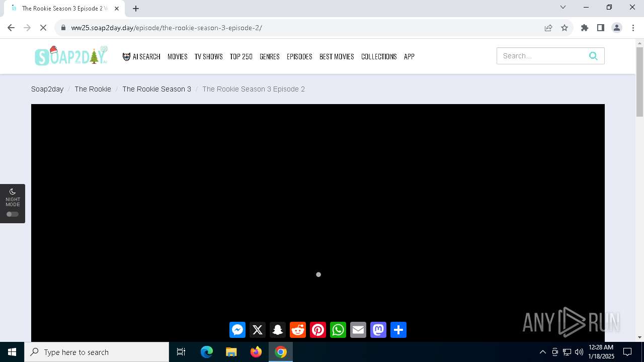Screen dimensions: 644x362
Task: Open the network tray icon
Action: [x=567, y=352]
